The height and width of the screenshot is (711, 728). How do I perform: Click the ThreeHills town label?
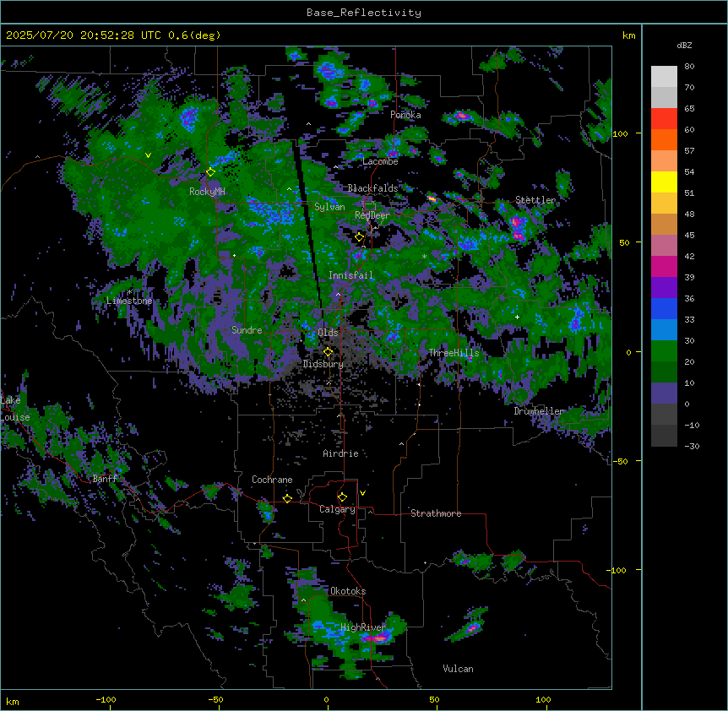(454, 353)
